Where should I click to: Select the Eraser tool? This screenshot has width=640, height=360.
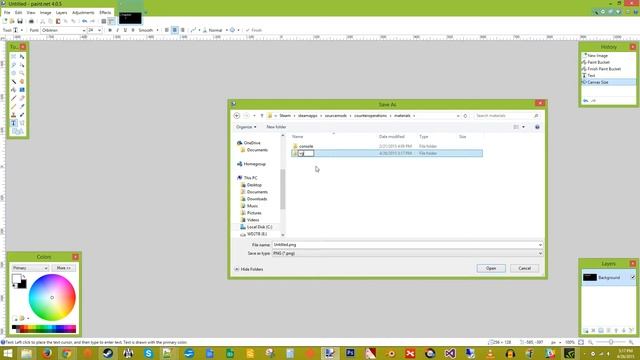tap(22, 98)
